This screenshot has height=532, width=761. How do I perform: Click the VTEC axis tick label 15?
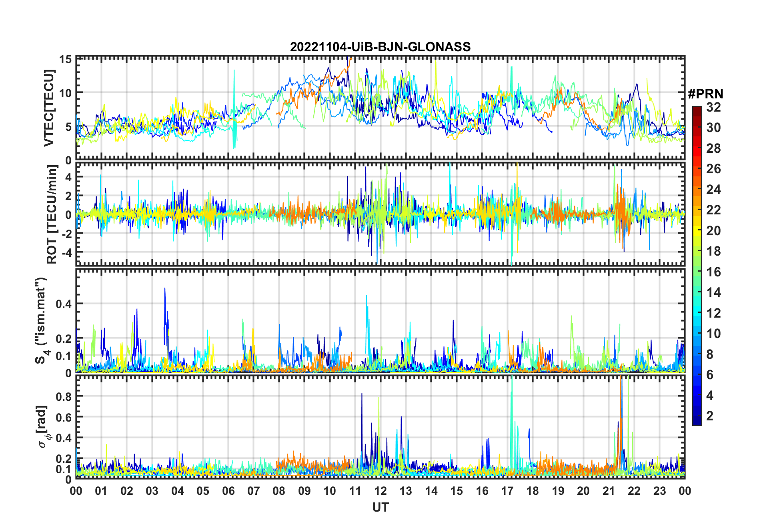[x=65, y=60]
